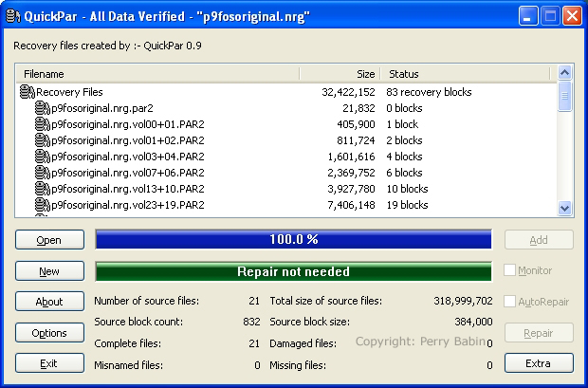Screen dimensions: 588x388
Task: Click icon beside vol03+04.PAR2 file
Action: 43,157
